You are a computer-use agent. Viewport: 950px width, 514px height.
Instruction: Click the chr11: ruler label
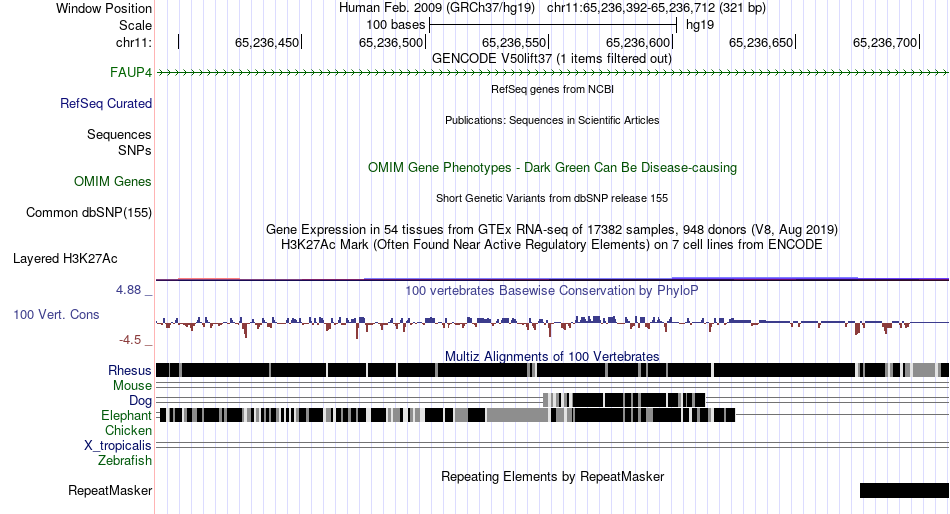pyautogui.click(x=134, y=42)
